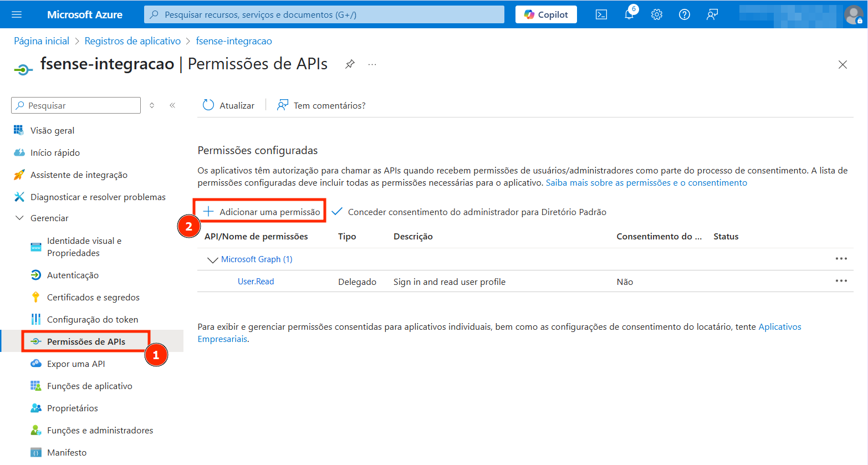Open the feedback icon in top bar
The width and height of the screenshot is (868, 465).
712,14
